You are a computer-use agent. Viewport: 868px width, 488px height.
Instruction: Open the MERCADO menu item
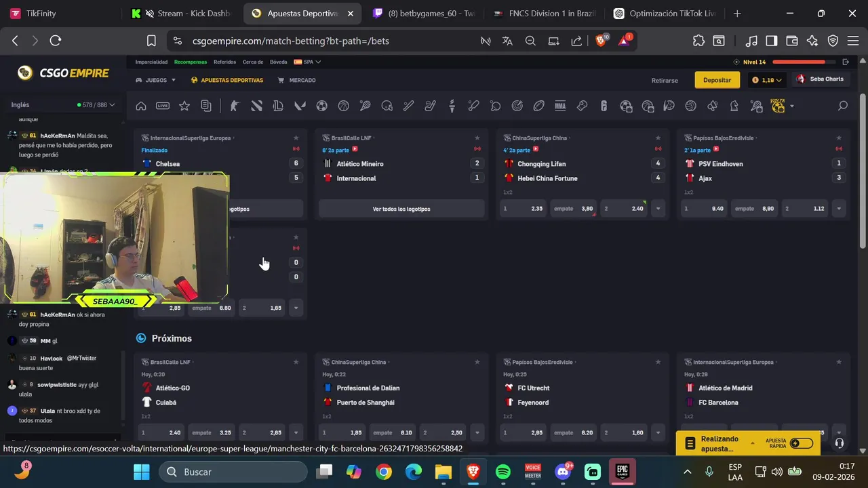297,80
